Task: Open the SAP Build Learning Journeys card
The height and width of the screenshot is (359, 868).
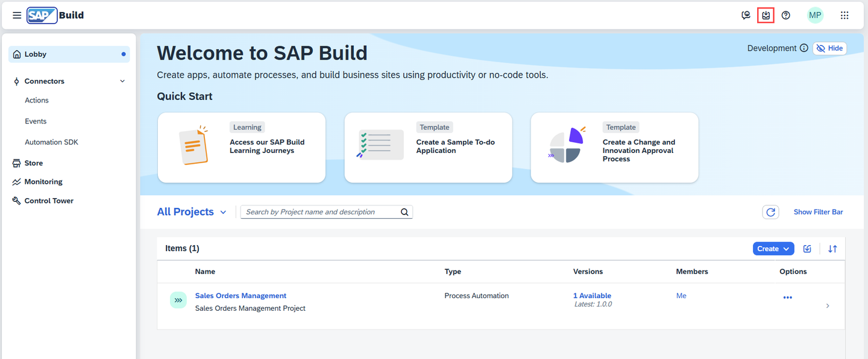Action: 242,148
